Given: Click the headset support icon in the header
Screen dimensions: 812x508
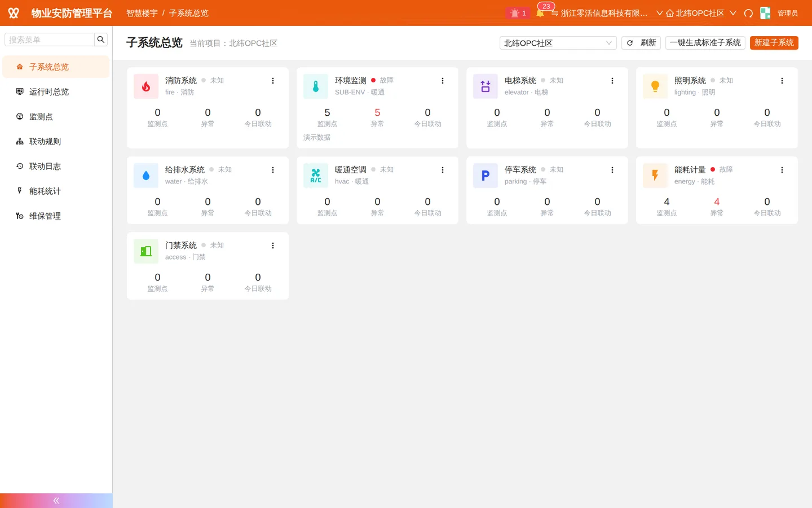Looking at the screenshot, I should pos(748,13).
